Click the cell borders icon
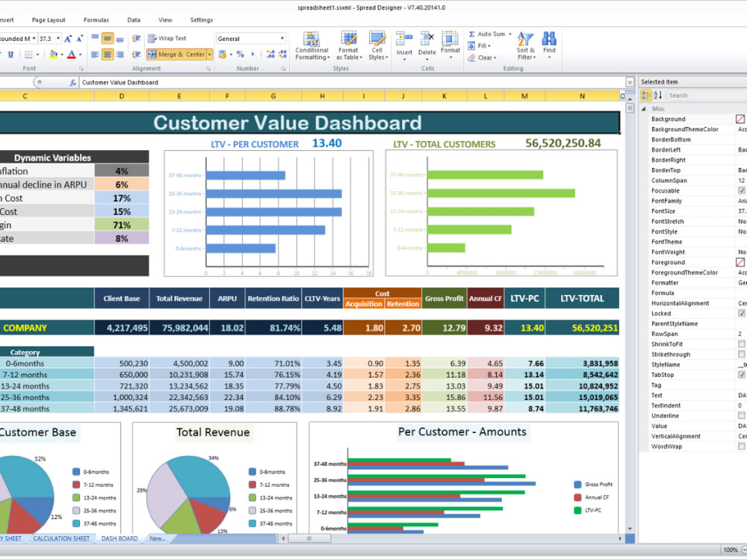Screen dimensions: 747x560 tap(28, 55)
